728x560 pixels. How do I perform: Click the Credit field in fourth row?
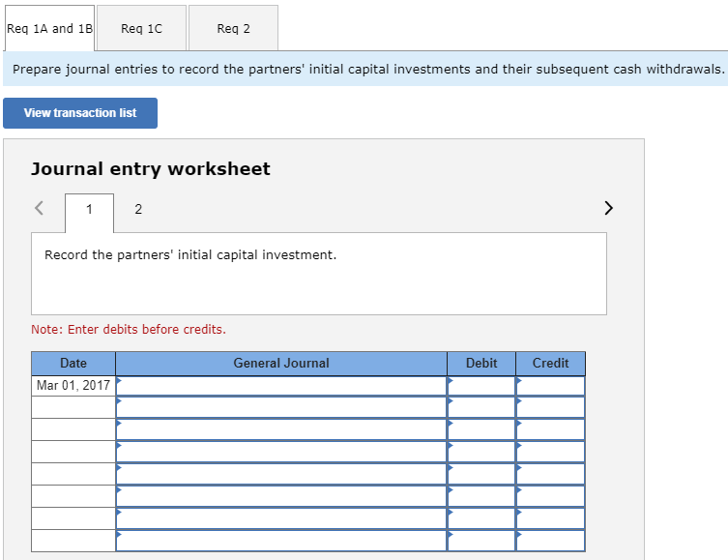pos(550,452)
